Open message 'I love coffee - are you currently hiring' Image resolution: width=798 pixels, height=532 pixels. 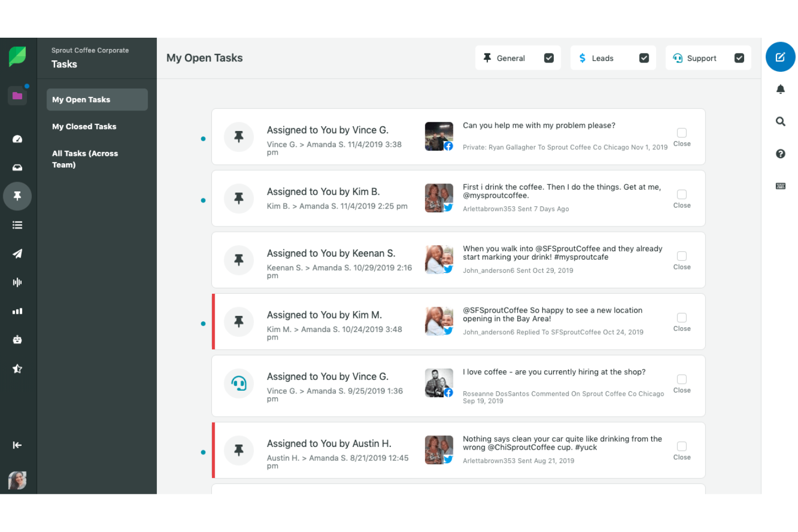554,372
